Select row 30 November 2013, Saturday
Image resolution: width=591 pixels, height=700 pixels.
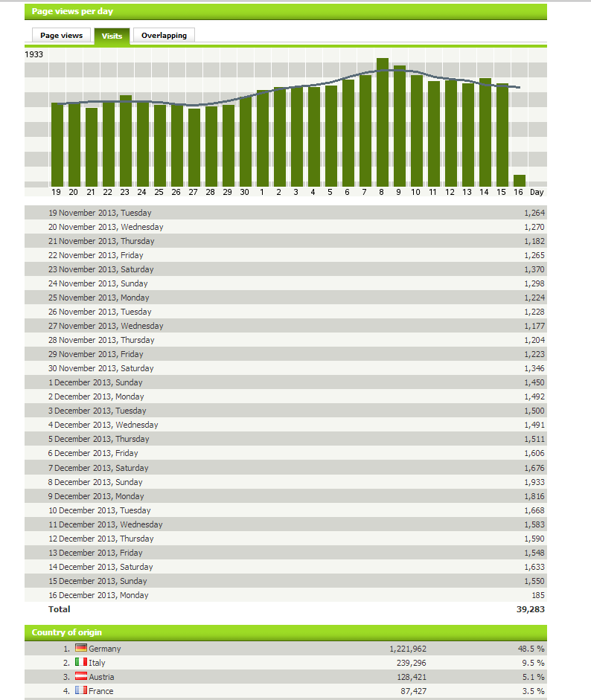285,368
